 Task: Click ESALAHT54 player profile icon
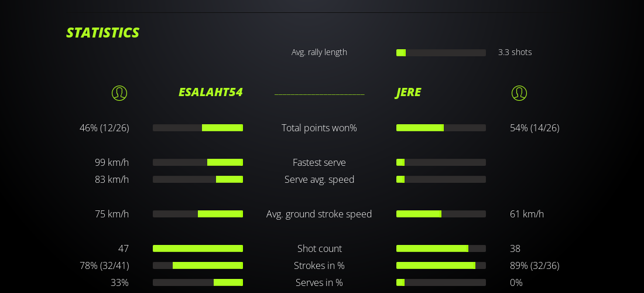point(119,93)
